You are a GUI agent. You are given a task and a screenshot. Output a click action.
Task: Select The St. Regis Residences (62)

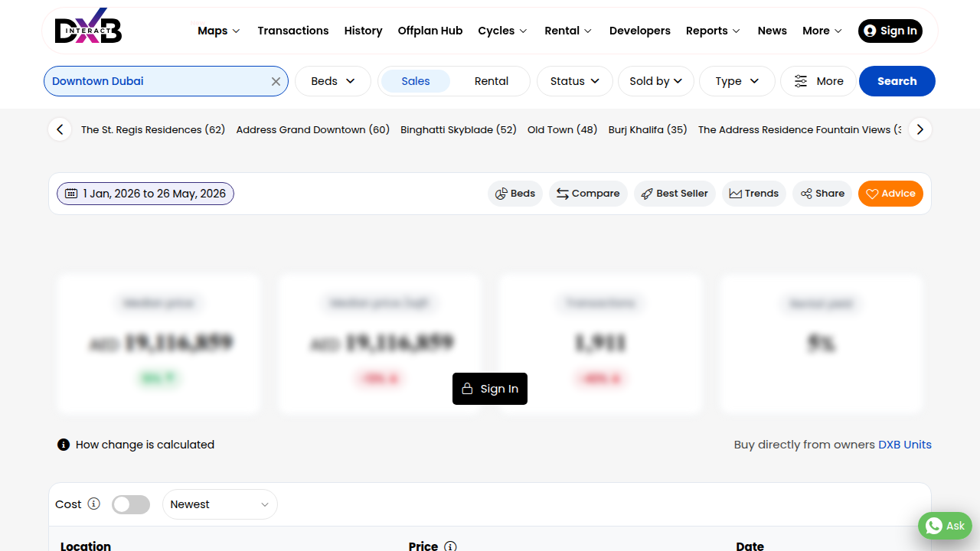click(x=153, y=130)
